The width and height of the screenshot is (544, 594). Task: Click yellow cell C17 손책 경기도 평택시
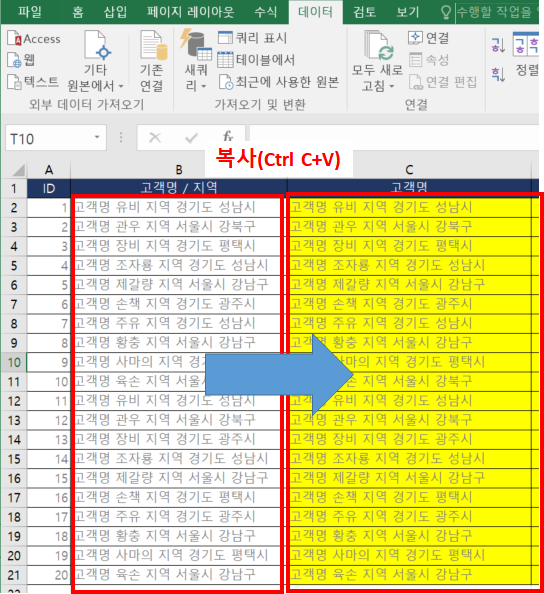410,497
